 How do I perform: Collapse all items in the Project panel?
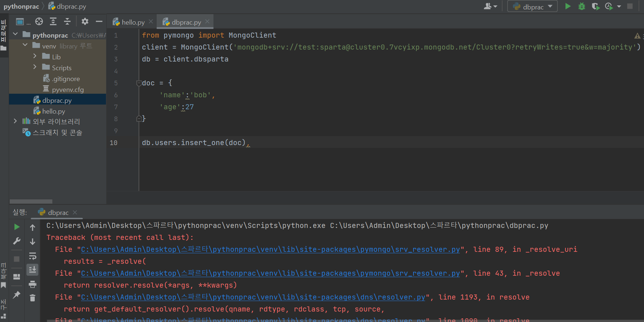pyautogui.click(x=67, y=21)
